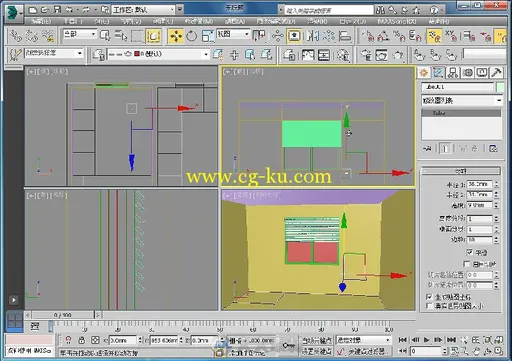512x361 pixels.
Task: Toggle the Spinner Snap icon
Action: tap(415, 36)
